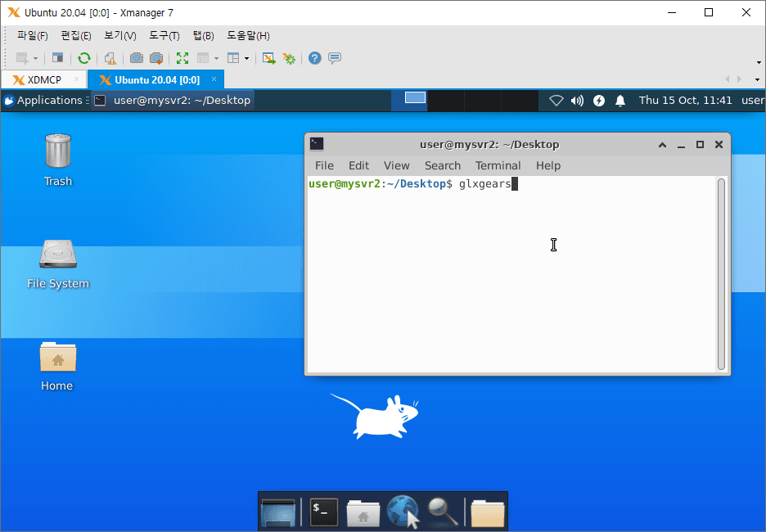The height and width of the screenshot is (532, 766).
Task: Launch Xstart session toolbar icon
Action: 268,58
